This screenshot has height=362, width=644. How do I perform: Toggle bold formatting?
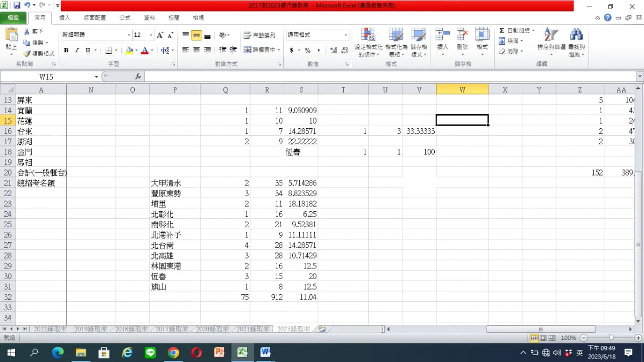coord(66,50)
